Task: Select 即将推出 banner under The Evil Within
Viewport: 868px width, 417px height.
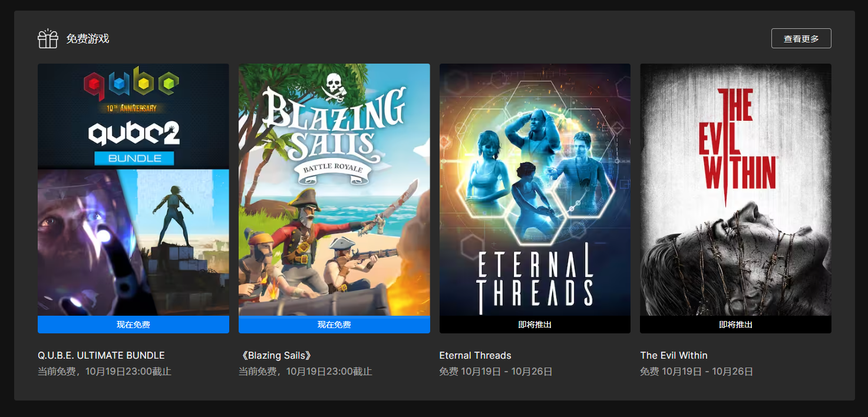Action: pyautogui.click(x=735, y=325)
